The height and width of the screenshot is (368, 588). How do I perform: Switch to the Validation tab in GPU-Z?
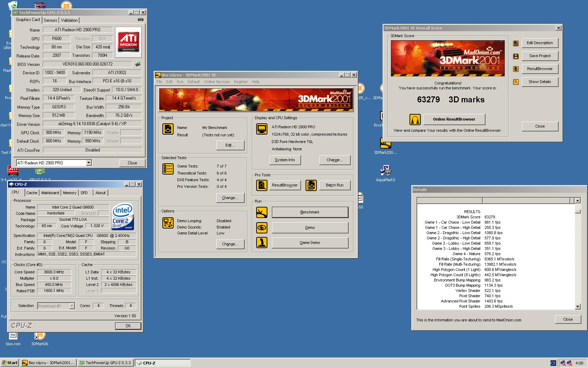coord(69,20)
